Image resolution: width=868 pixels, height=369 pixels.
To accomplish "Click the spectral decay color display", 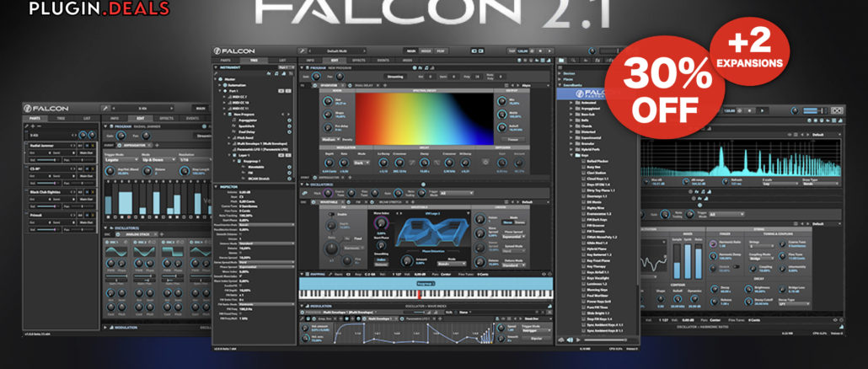I will 424,119.
